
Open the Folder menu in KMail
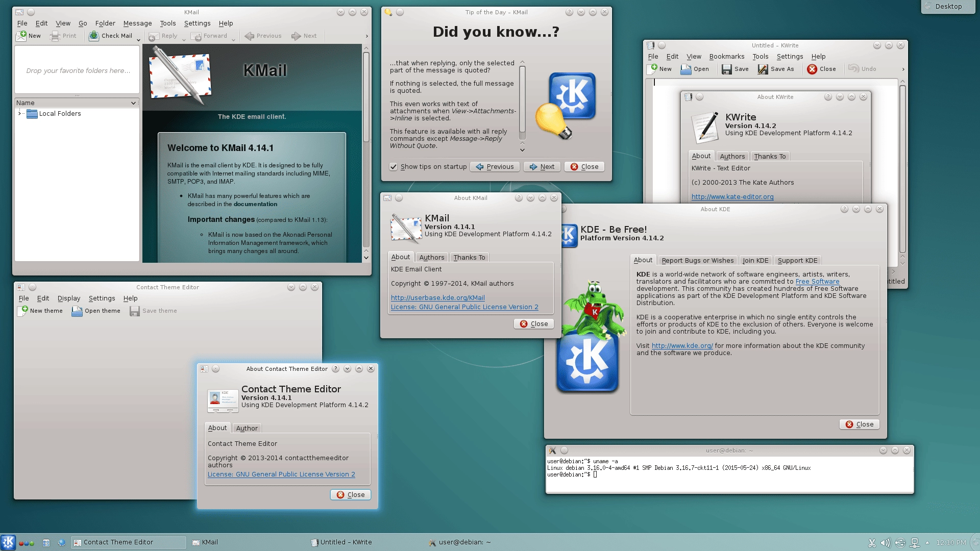click(105, 23)
